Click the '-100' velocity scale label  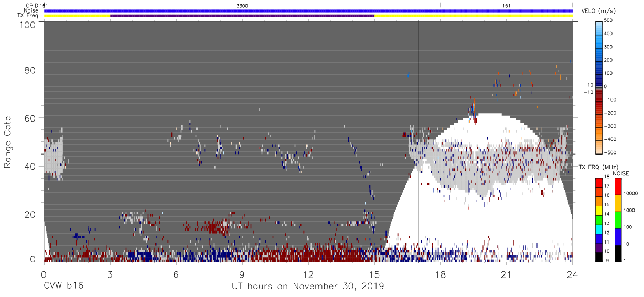point(610,100)
